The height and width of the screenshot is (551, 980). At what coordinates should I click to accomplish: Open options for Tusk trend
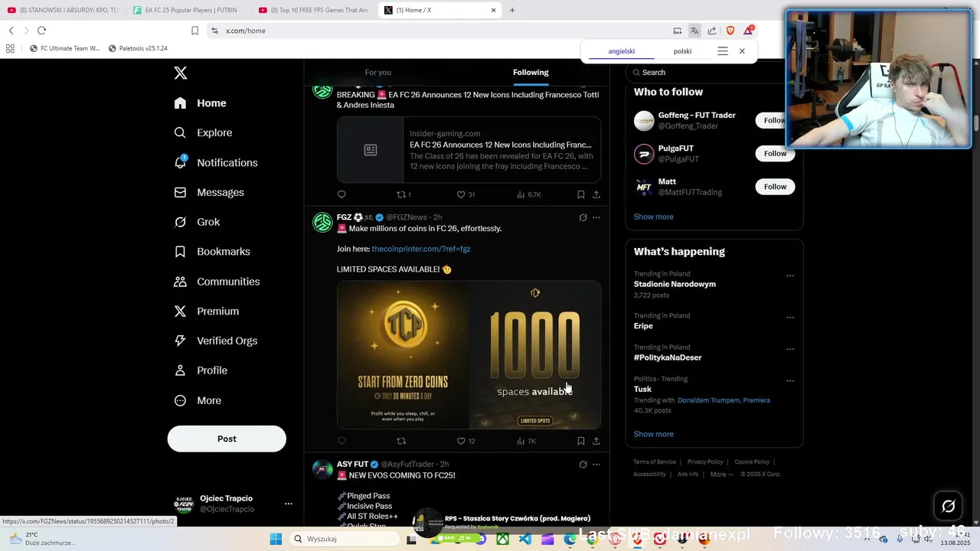790,381
